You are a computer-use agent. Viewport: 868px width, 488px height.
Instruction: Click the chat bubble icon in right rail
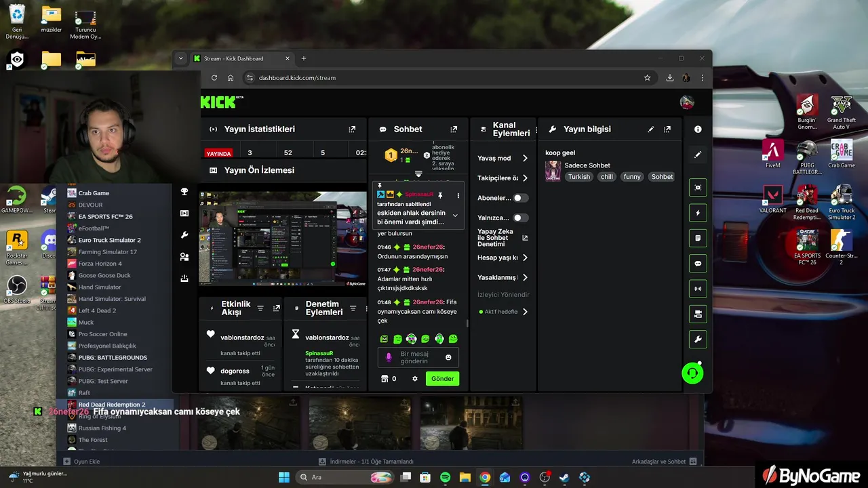click(x=698, y=263)
